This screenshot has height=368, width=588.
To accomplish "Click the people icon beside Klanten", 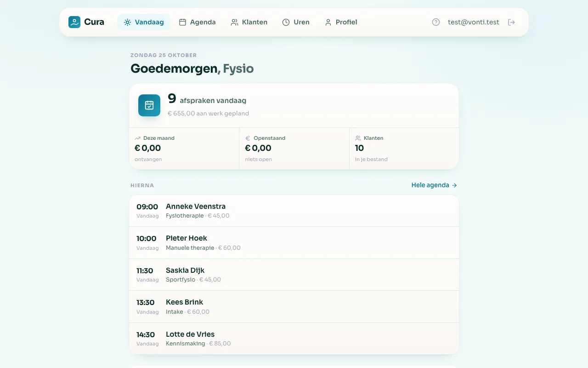I will (x=234, y=22).
